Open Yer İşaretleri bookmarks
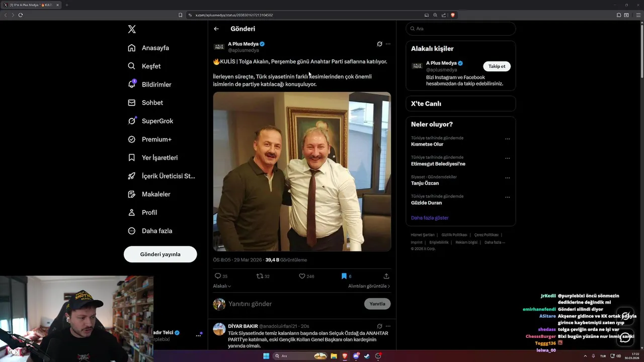 tap(152, 157)
